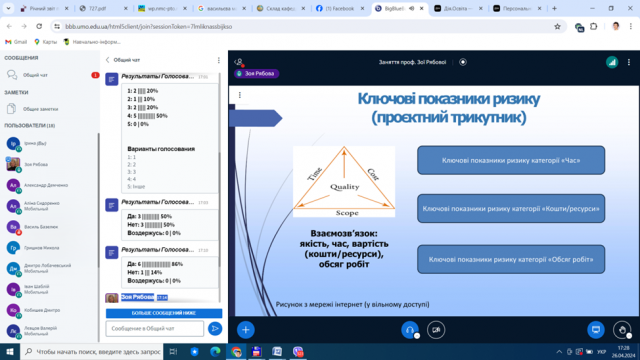The height and width of the screenshot is (360, 640).
Task: Click the recording indicator icon
Action: coord(462,62)
